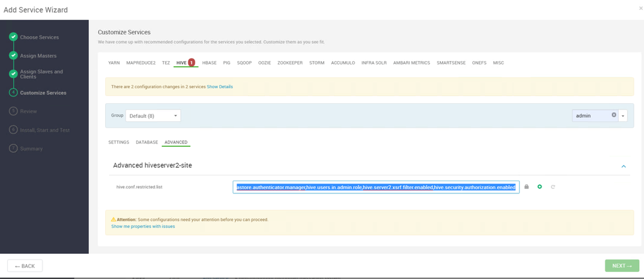The width and height of the screenshot is (644, 279).
Task: Select the ADVANCED sub-tab
Action: pyautogui.click(x=176, y=142)
